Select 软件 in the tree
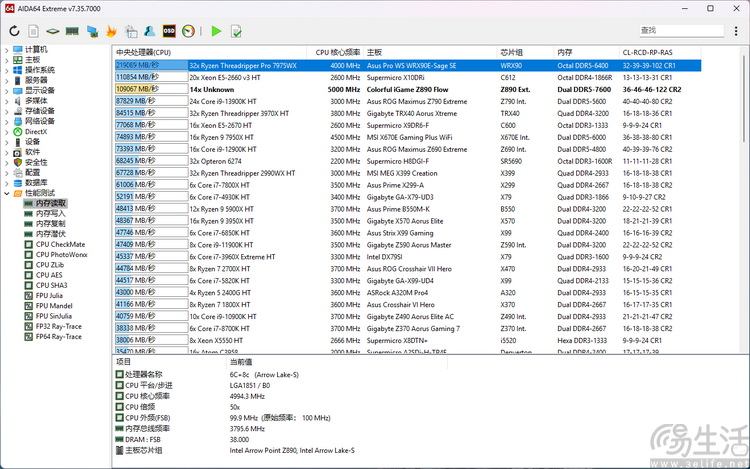The image size is (750, 469). tap(33, 152)
